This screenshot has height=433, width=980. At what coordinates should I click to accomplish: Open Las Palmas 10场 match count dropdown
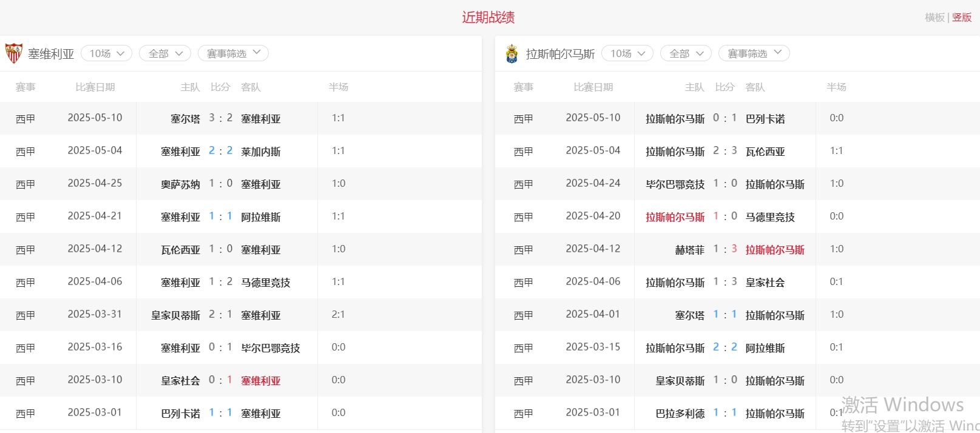click(x=627, y=53)
